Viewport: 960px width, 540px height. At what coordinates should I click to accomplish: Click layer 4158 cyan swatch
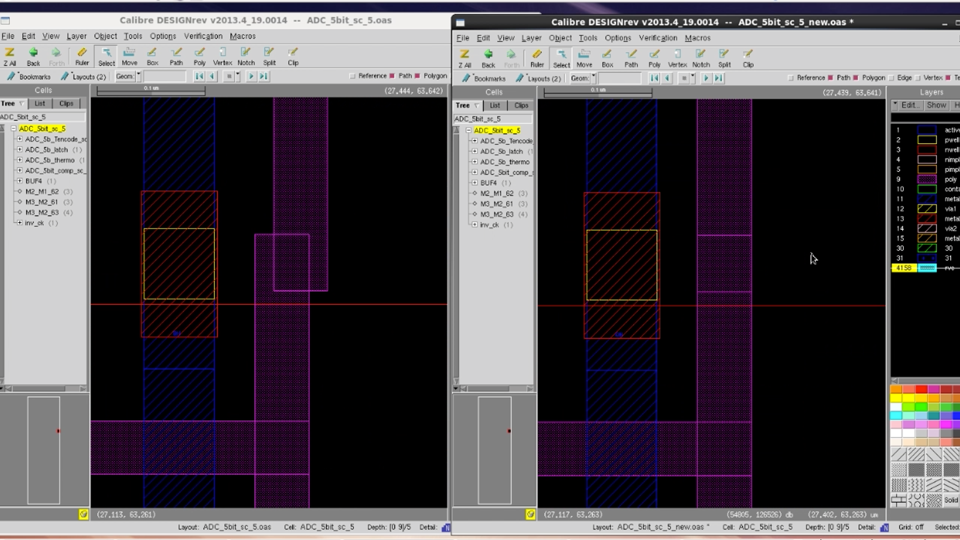click(x=927, y=268)
